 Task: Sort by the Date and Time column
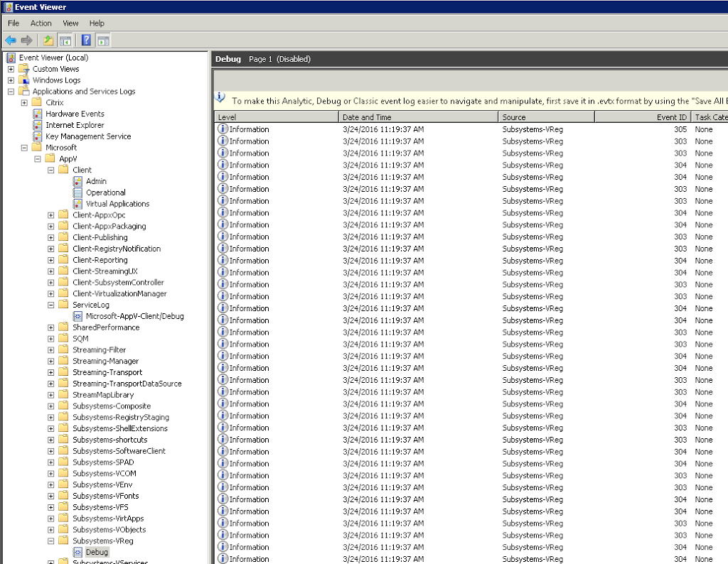tap(418, 117)
